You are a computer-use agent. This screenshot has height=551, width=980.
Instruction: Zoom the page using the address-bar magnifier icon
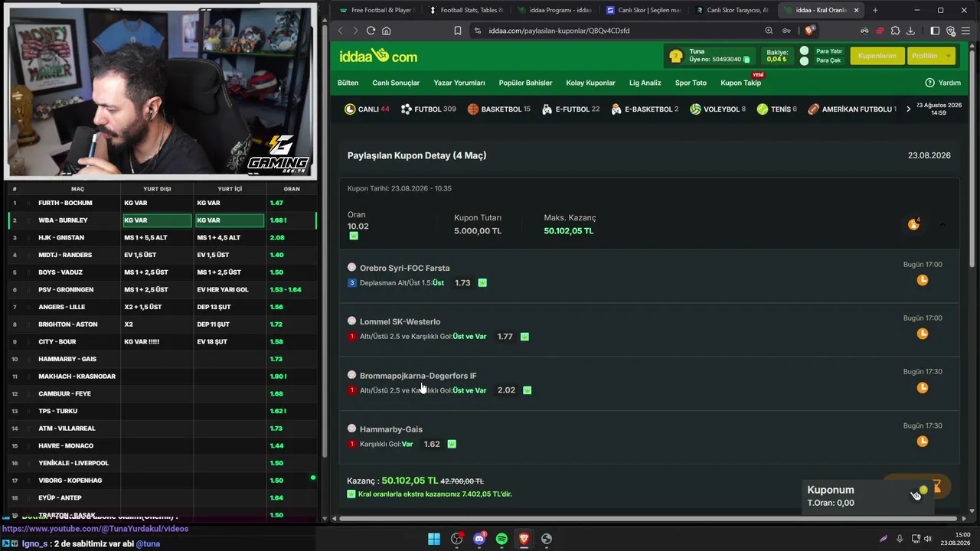tap(769, 31)
